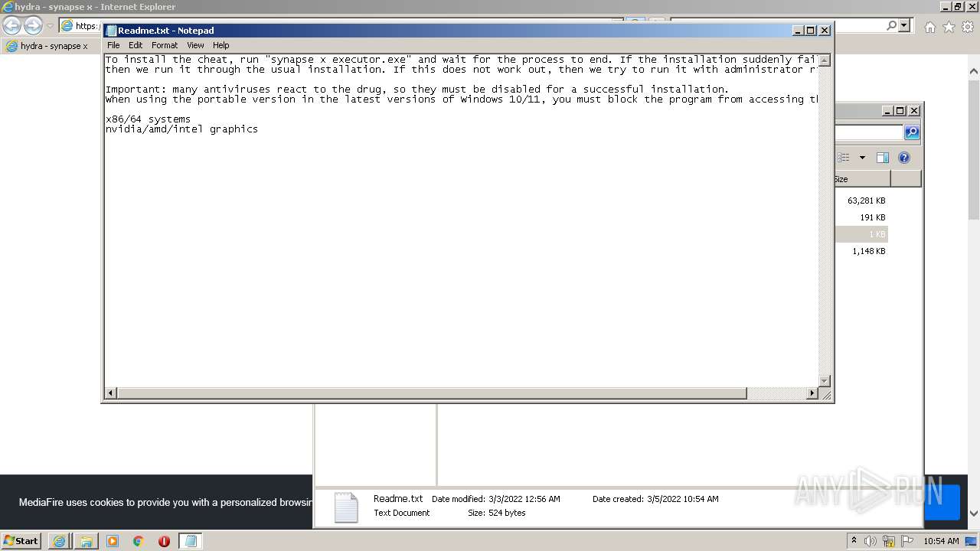Screen dimensions: 980x551
Task: Click the Explorer window's search field
Action: (x=870, y=132)
